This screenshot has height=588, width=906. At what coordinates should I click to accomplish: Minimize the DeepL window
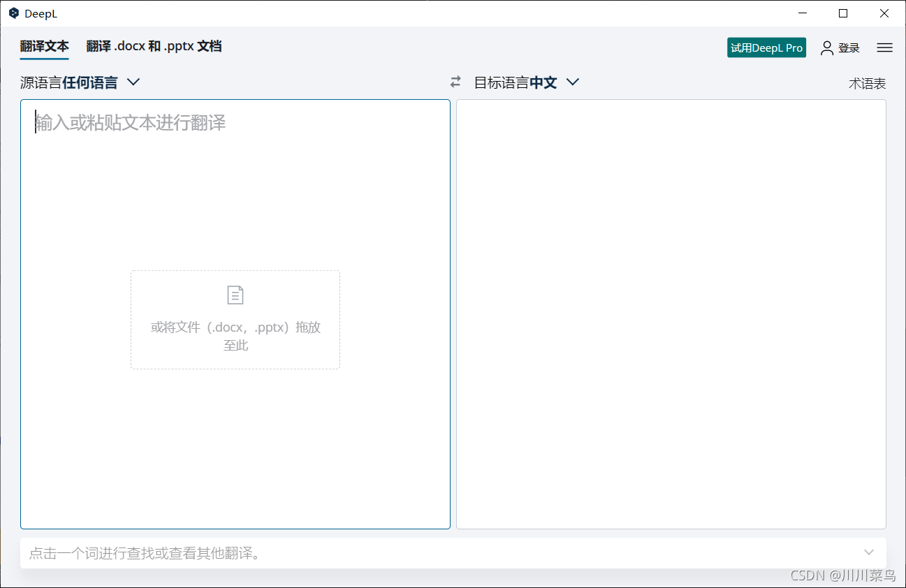pos(803,13)
